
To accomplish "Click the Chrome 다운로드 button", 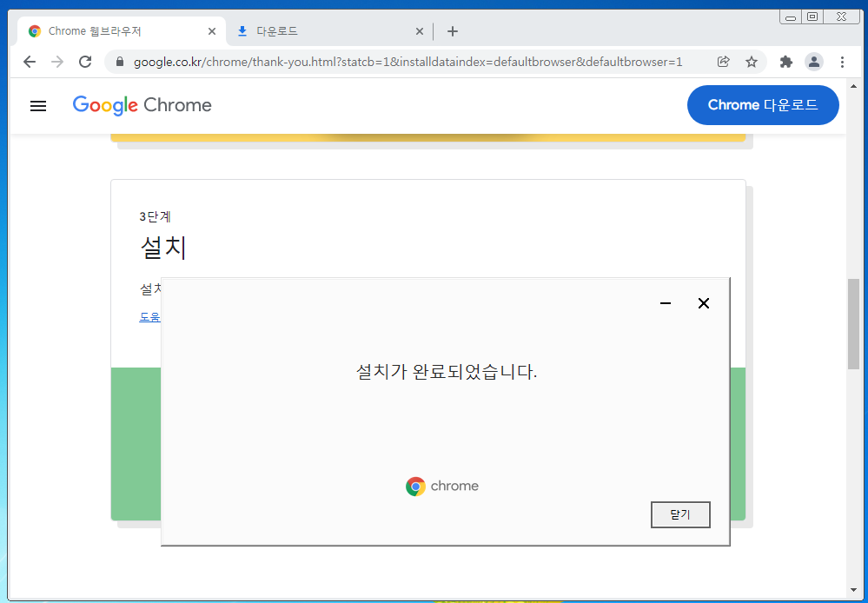I will pyautogui.click(x=763, y=105).
